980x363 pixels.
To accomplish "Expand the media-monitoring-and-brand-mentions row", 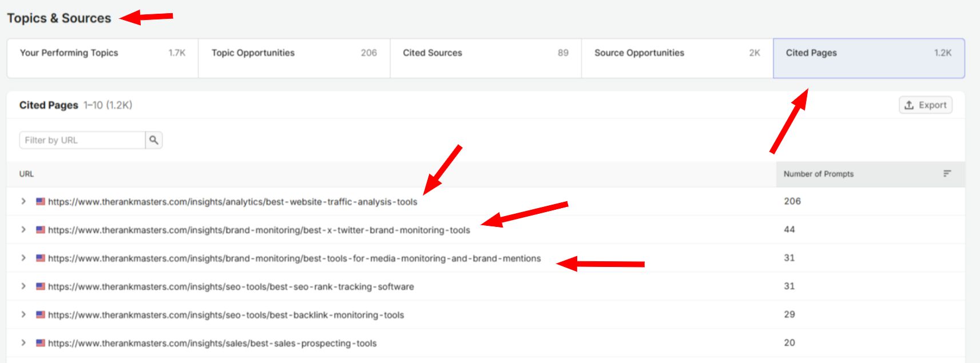I will click(x=23, y=258).
